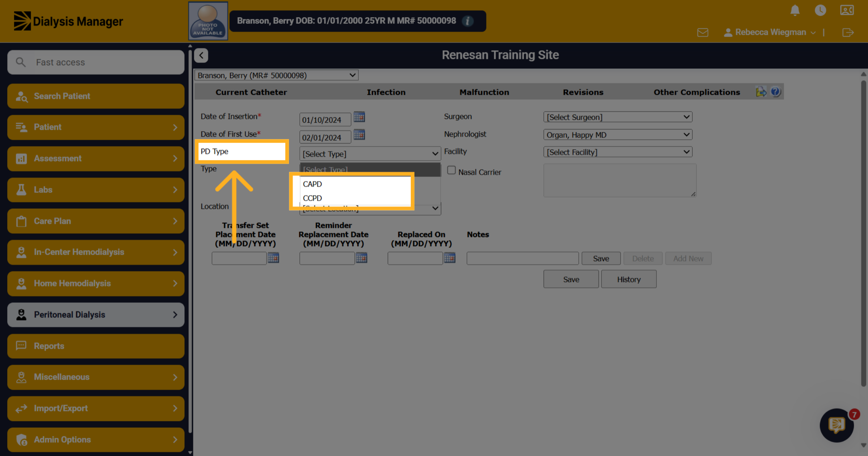Switch to the Infection tab

(x=386, y=92)
